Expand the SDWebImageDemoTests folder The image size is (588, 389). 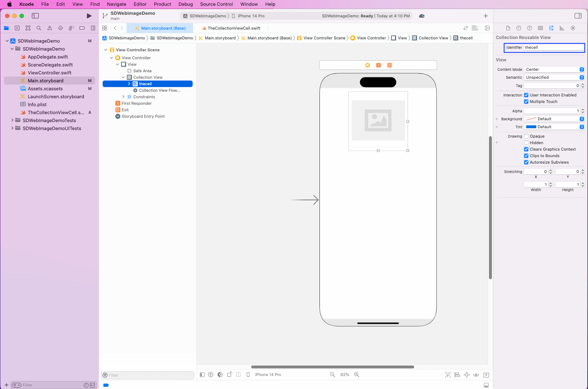tap(12, 120)
